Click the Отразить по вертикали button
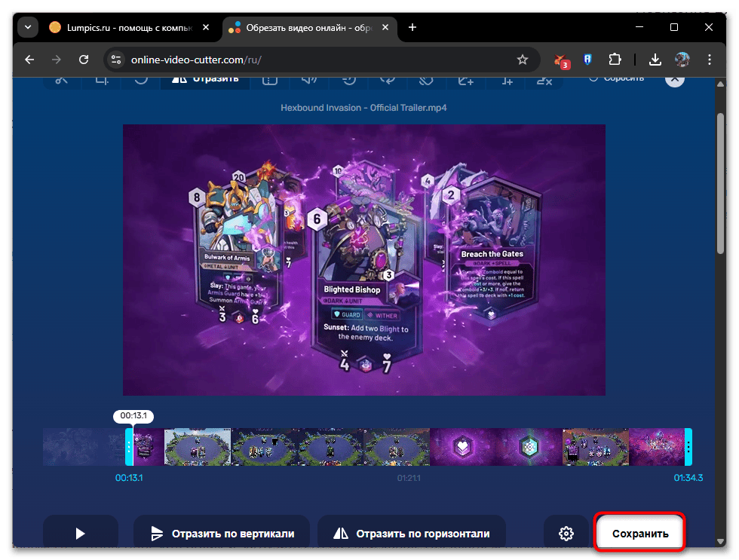This screenshot has width=739, height=560. [x=222, y=533]
